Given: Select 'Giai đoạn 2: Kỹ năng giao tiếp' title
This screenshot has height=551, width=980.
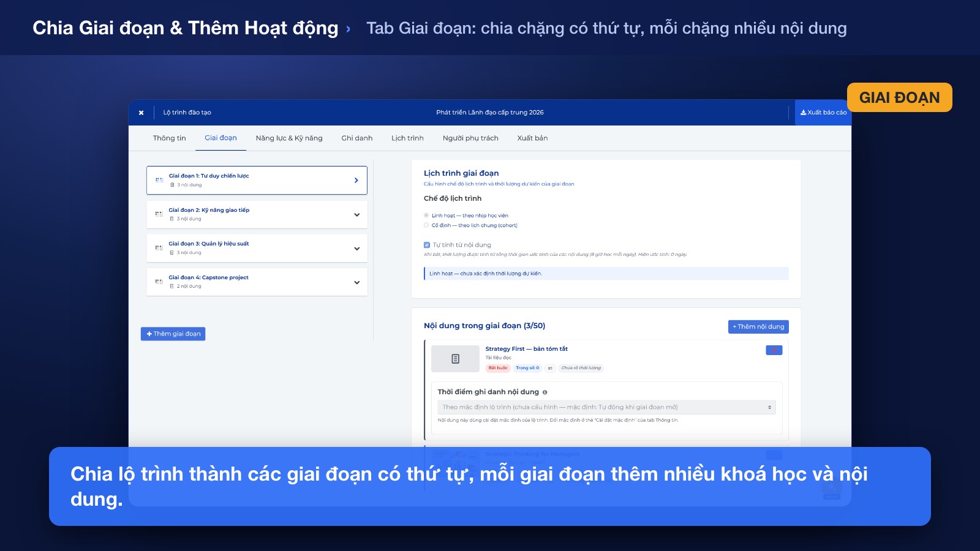Looking at the screenshot, I should click(209, 210).
